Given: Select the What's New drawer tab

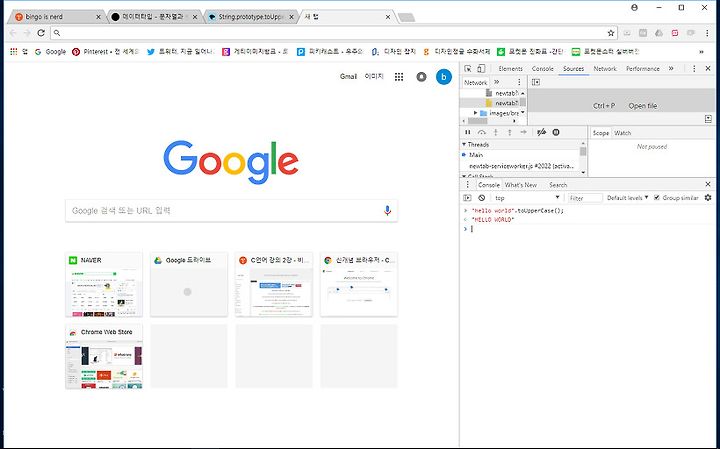Looking at the screenshot, I should [x=520, y=185].
